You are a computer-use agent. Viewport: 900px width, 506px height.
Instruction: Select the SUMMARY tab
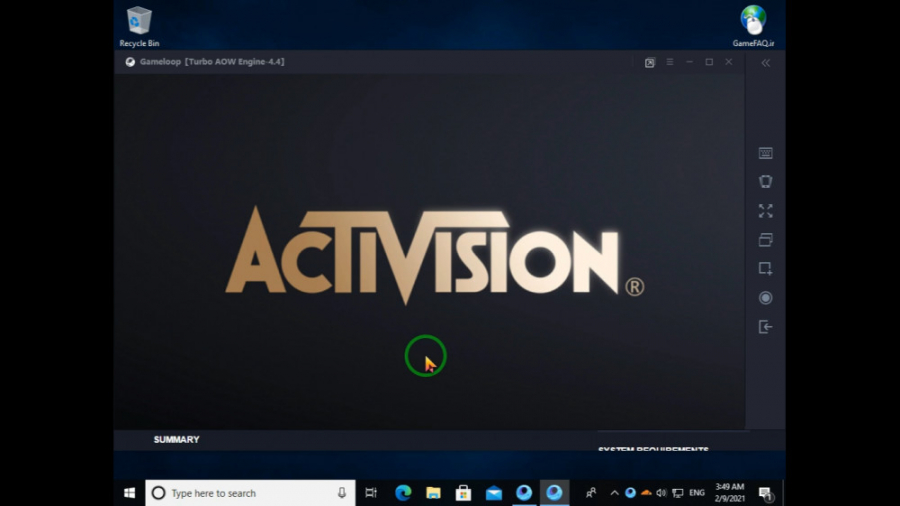(176, 439)
